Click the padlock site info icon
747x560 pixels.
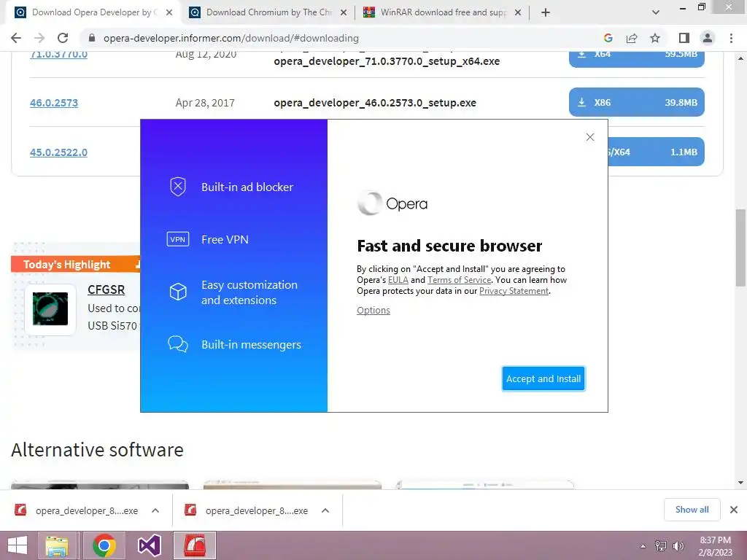tap(92, 38)
